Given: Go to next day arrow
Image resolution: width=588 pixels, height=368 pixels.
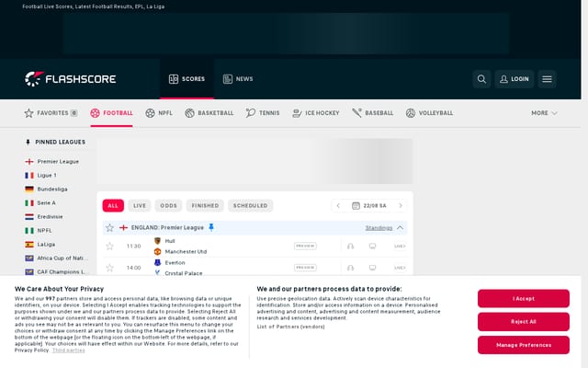Looking at the screenshot, I should pyautogui.click(x=401, y=206).
